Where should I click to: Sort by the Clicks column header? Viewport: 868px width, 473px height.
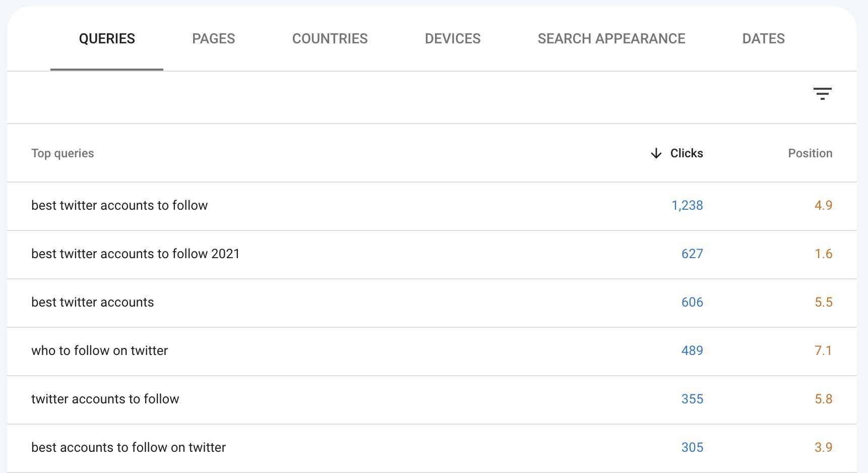(687, 153)
